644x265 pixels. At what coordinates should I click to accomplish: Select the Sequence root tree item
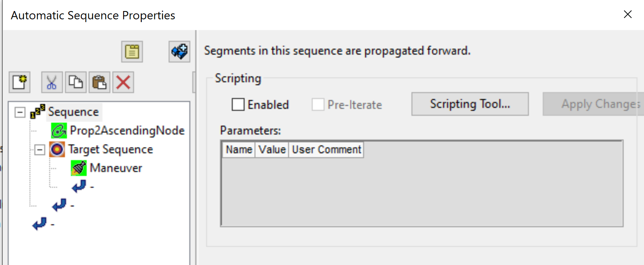point(73,112)
